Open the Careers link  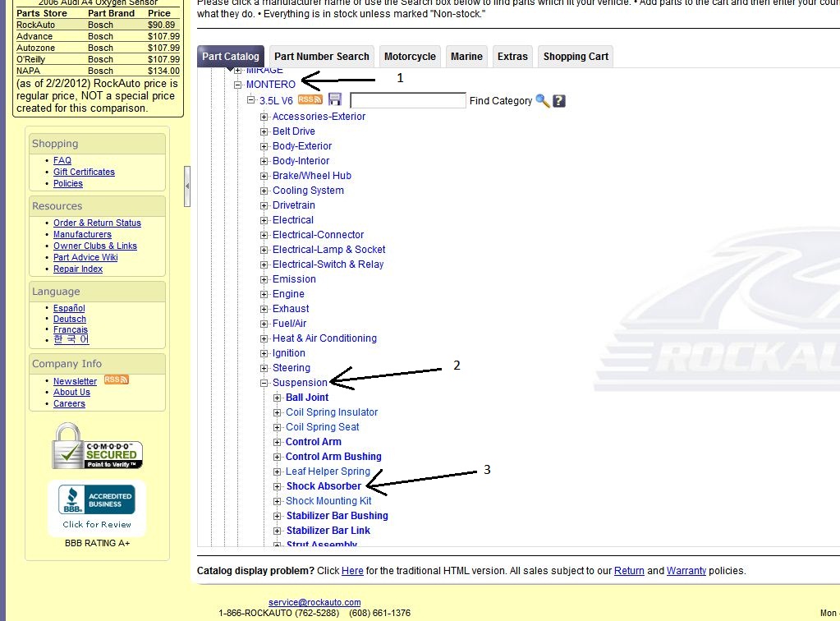tap(69, 403)
